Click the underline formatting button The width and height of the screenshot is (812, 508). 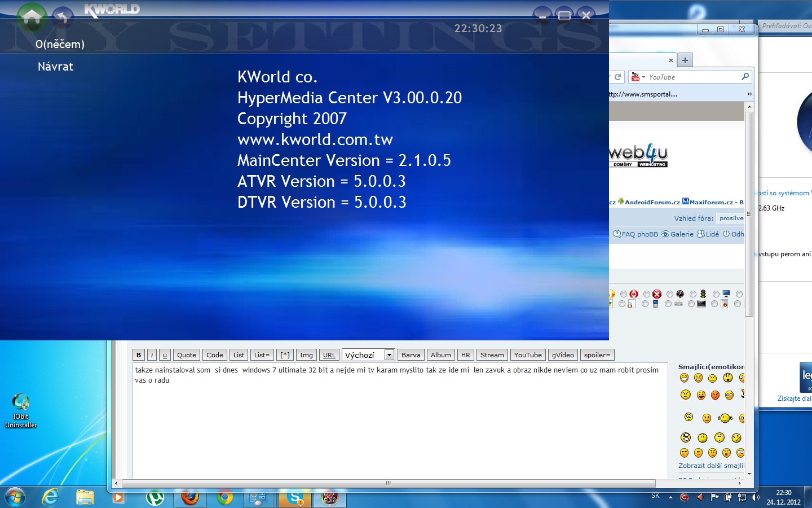165,355
